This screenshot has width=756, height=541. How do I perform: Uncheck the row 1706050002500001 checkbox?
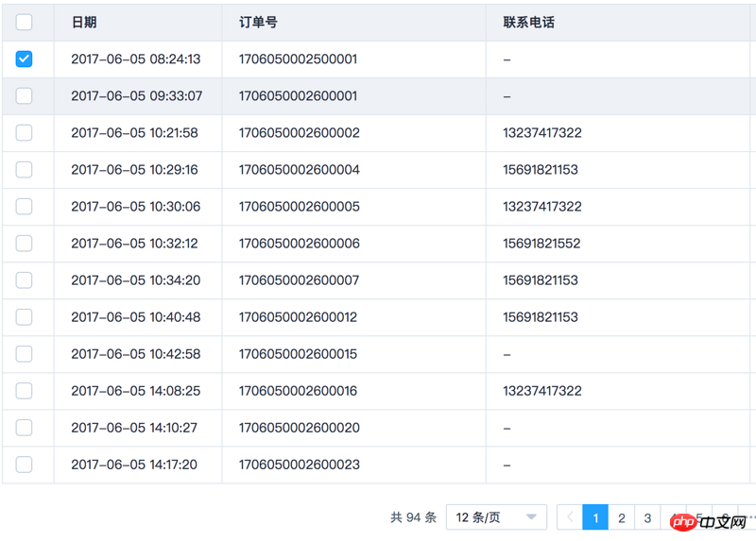25,59
